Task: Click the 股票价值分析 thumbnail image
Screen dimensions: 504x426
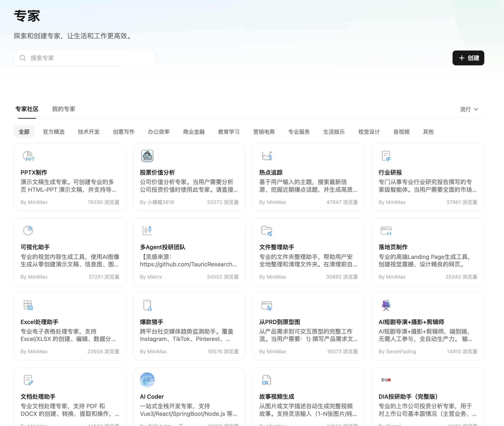Action: [147, 156]
